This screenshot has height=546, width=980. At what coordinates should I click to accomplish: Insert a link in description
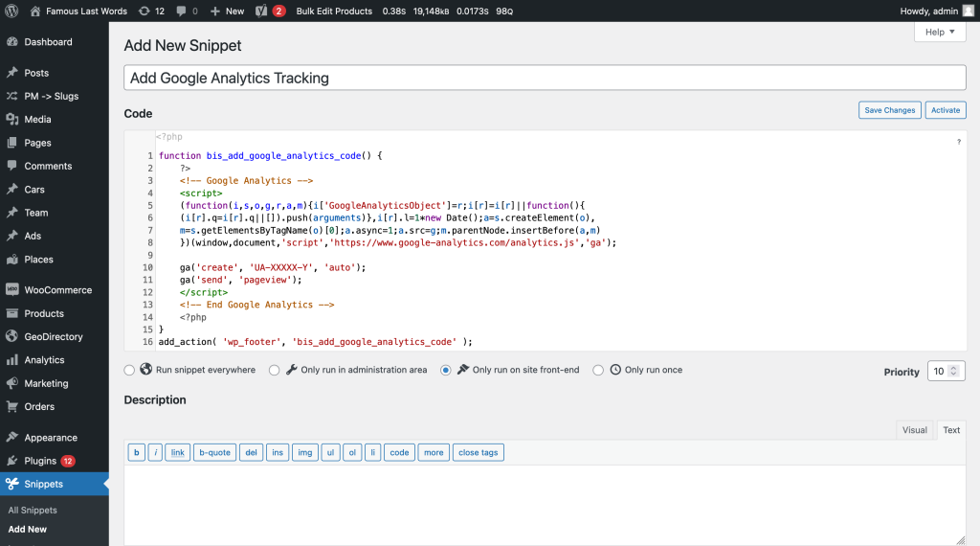[x=177, y=452]
